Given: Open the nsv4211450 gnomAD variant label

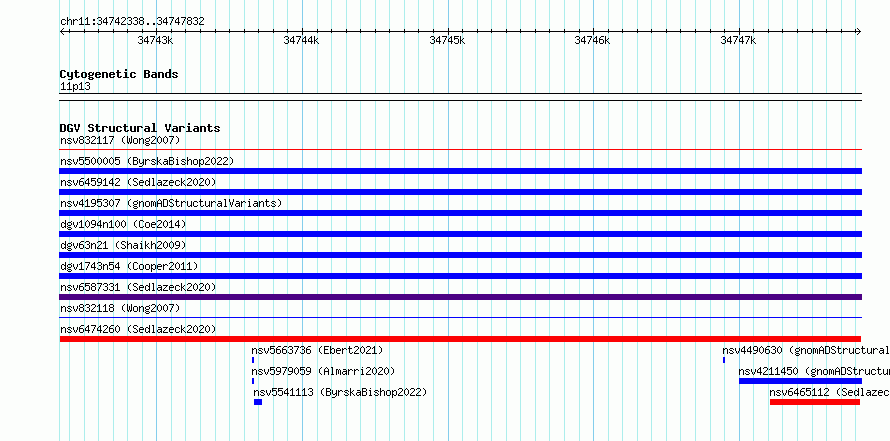Looking at the screenshot, I should click(814, 371).
